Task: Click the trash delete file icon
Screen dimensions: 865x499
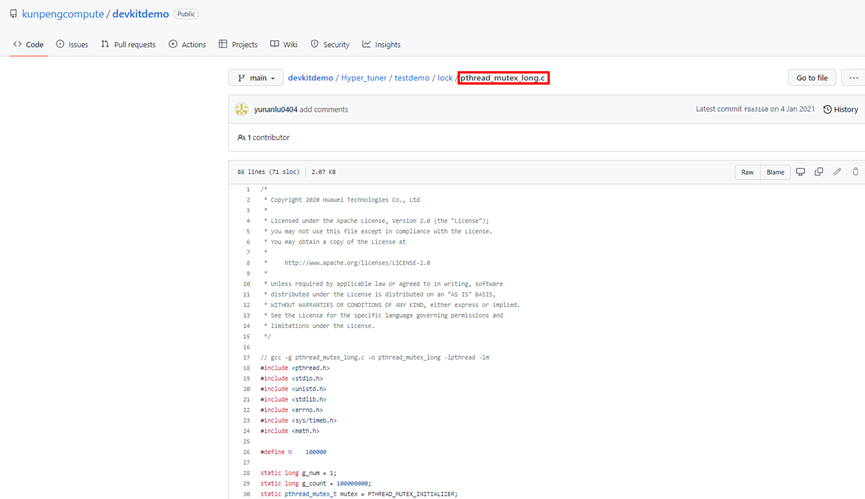Action: coord(855,172)
